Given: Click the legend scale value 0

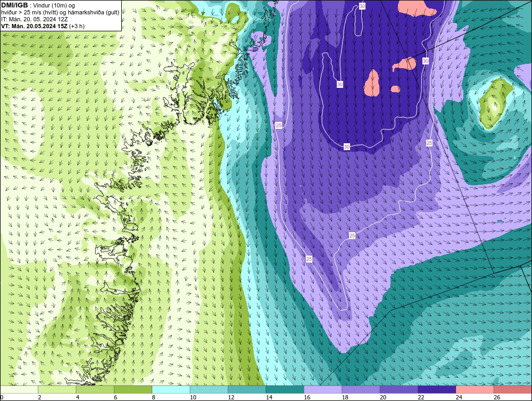Looking at the screenshot, I should click(x=2, y=397).
